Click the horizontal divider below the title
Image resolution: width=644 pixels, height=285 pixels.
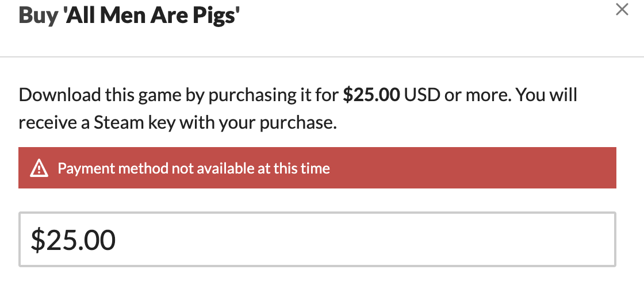322,57
